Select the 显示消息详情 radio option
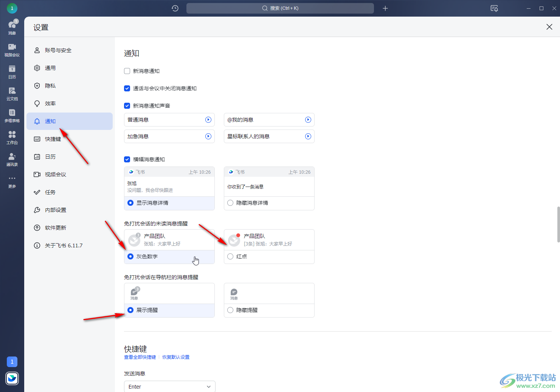Image resolution: width=560 pixels, height=392 pixels. tap(130, 203)
